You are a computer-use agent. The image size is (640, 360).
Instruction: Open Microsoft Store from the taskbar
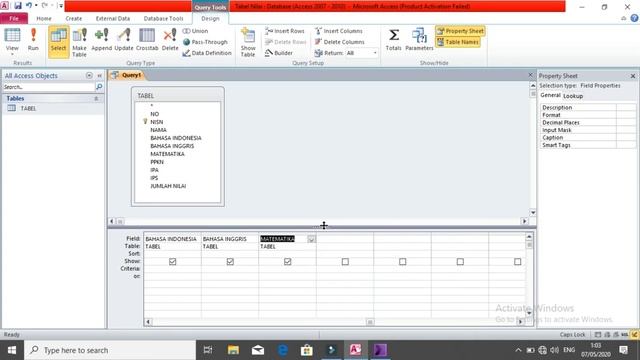click(x=307, y=350)
